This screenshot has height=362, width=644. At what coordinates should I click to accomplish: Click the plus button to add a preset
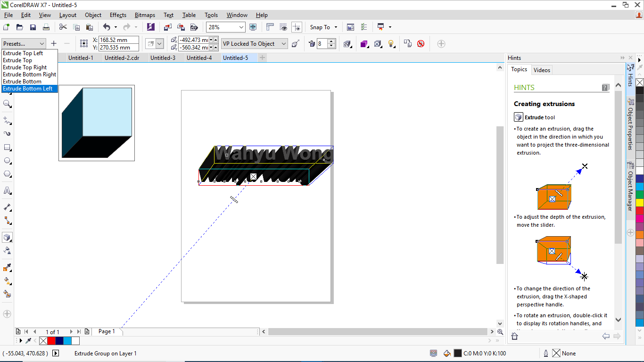[x=53, y=43]
